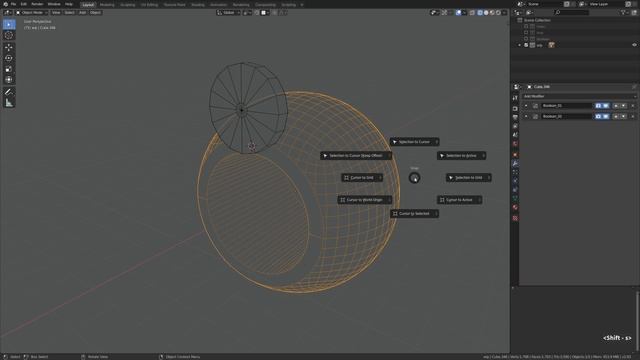The image size is (640, 360).
Task: Open the Object Data mesh properties tab
Action: coord(515,198)
